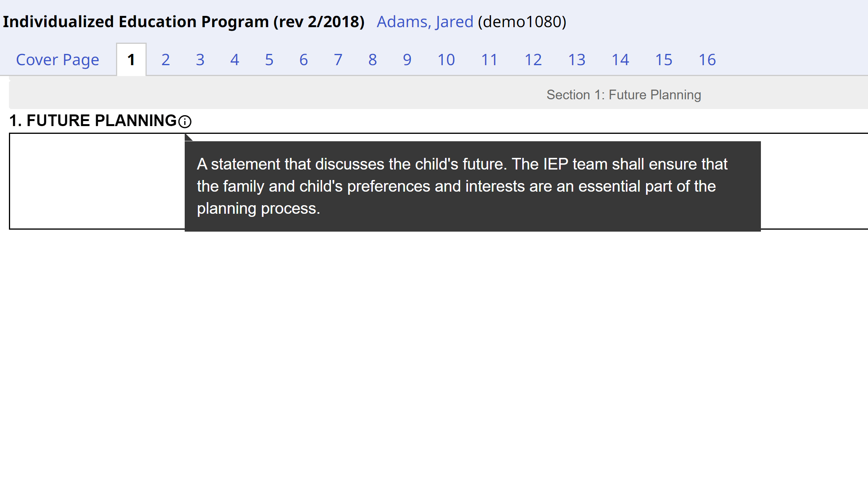This screenshot has height=488, width=868.
Task: Go to tab 3
Action: pos(200,60)
